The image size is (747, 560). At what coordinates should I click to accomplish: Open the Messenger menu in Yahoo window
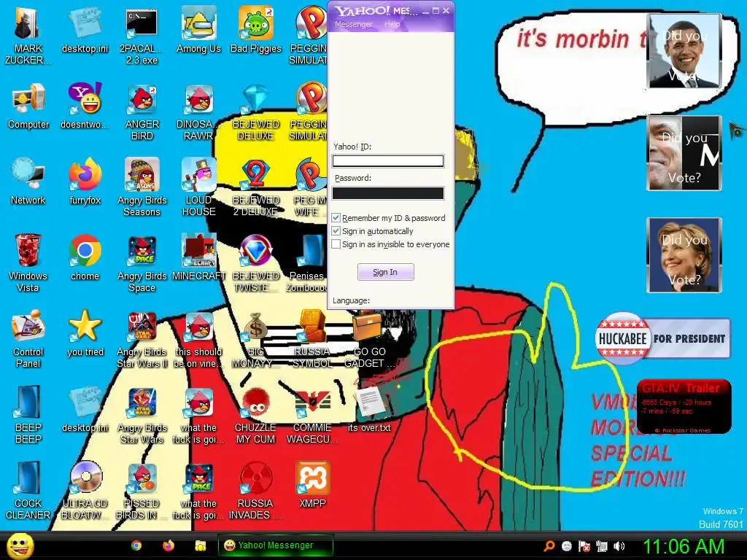[354, 24]
